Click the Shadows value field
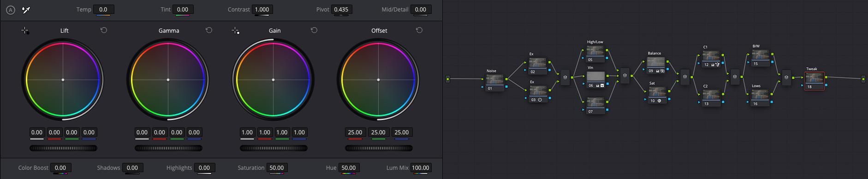 [132, 168]
